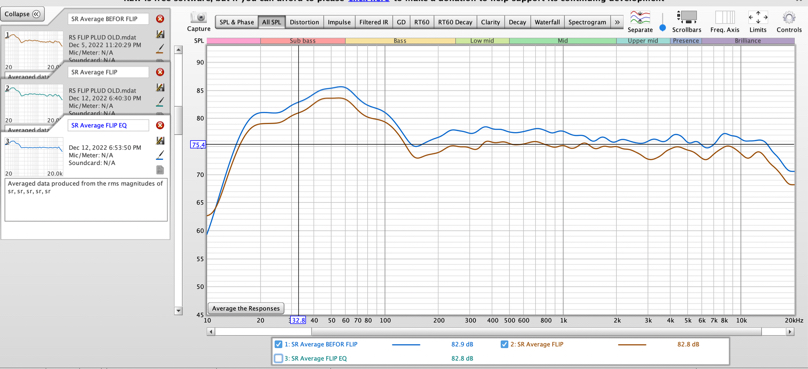
Task: Click the measurement list down arrow
Action: click(178, 311)
